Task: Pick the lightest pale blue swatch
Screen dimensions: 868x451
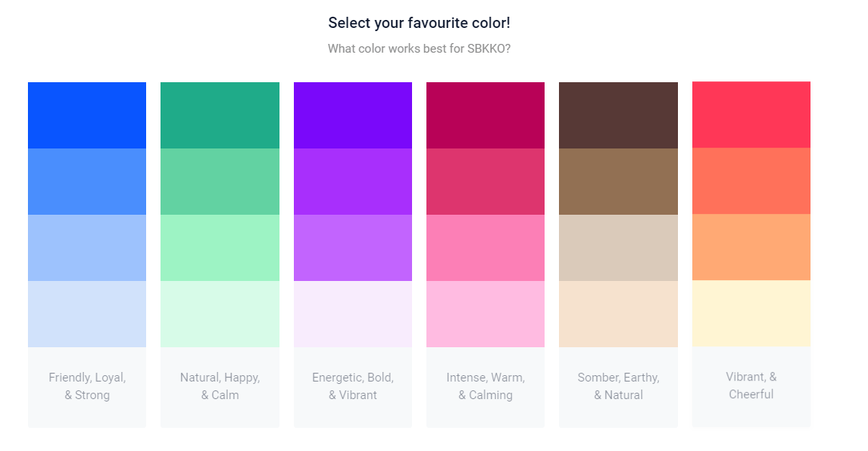Action: click(x=87, y=314)
